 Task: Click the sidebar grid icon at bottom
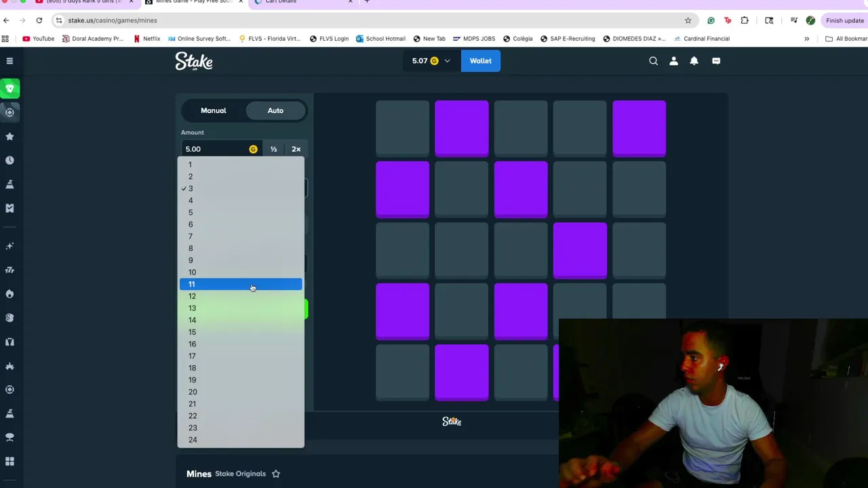point(9,462)
